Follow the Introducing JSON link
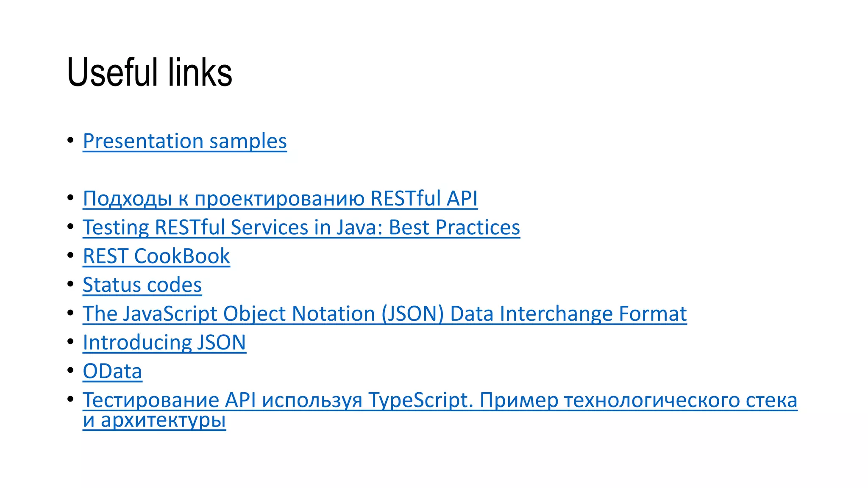This screenshot has height=488, width=868. pyautogui.click(x=164, y=343)
